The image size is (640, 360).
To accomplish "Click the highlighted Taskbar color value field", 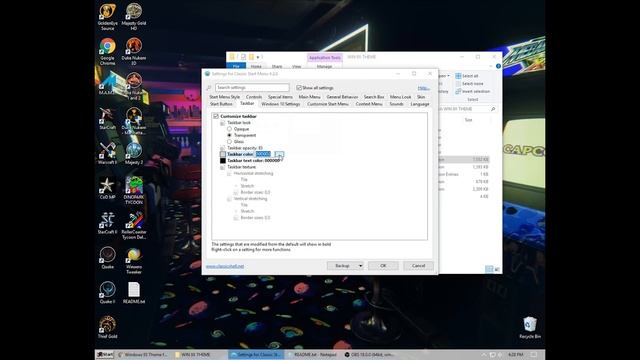I will coord(263,154).
